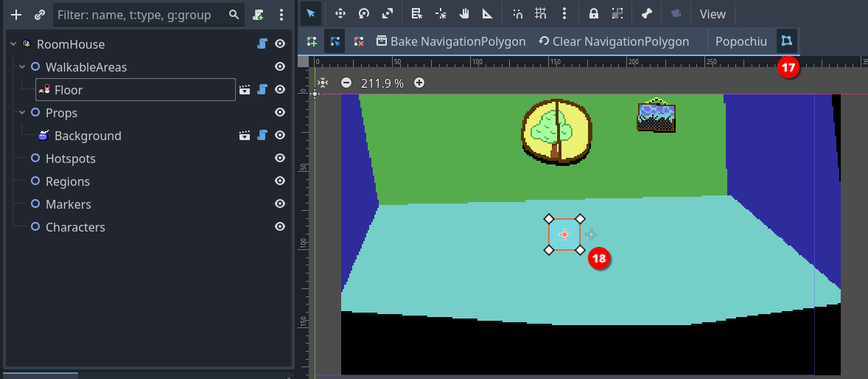
Task: Reset zoom via 211.9 % label
Action: 382,83
